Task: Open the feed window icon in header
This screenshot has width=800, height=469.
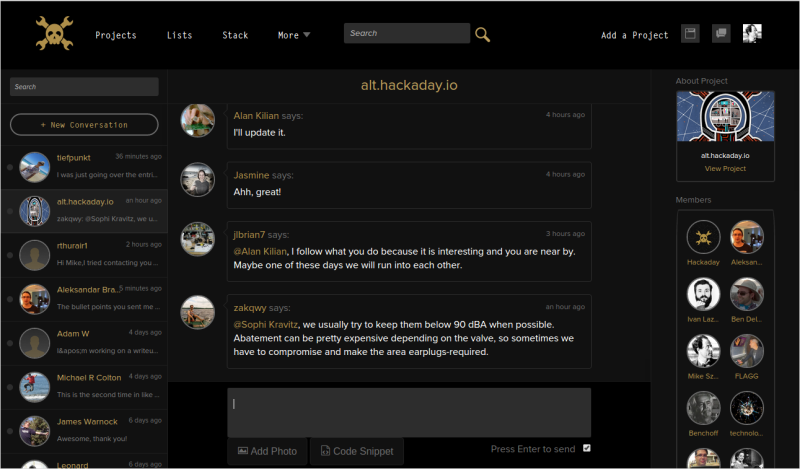Action: coord(690,34)
